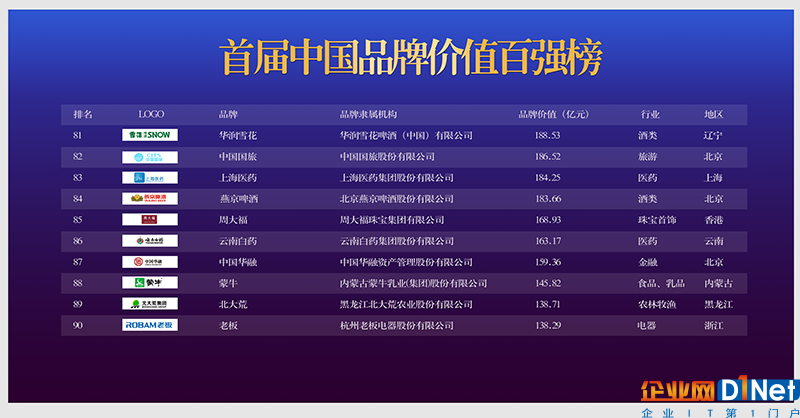This screenshot has width=800, height=418.
Task: Click the Chow Tai Fook logo in row 85
Action: (150, 219)
